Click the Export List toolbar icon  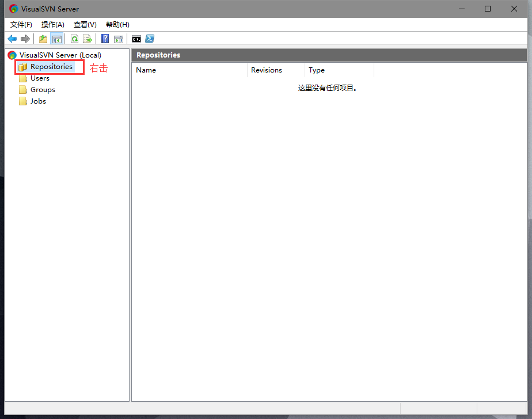tap(88, 39)
